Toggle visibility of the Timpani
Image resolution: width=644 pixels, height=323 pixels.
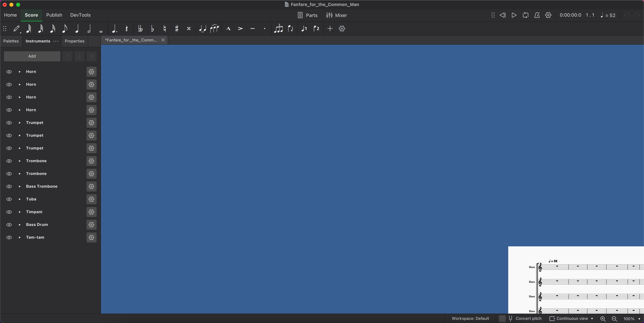[x=9, y=212]
